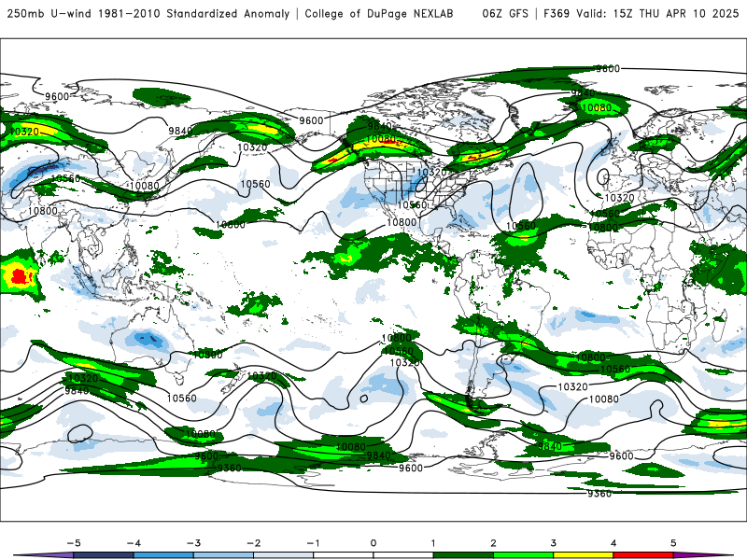Click the blue negative anomaly over central Australia
747x560 pixels.
click(x=150, y=339)
